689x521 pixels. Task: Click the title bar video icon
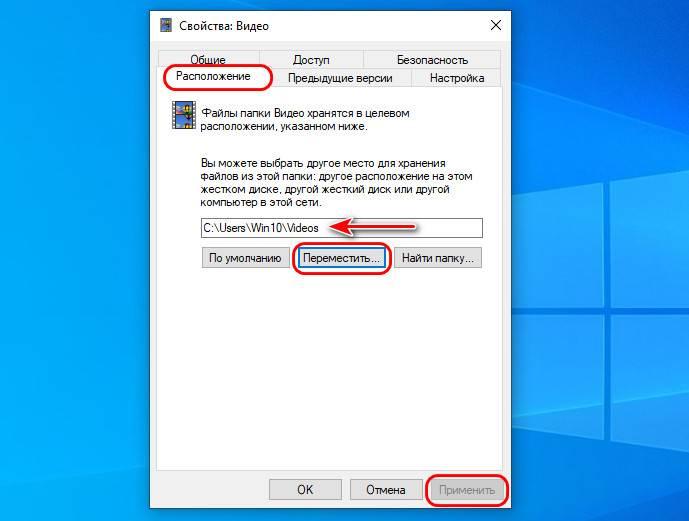point(166,25)
